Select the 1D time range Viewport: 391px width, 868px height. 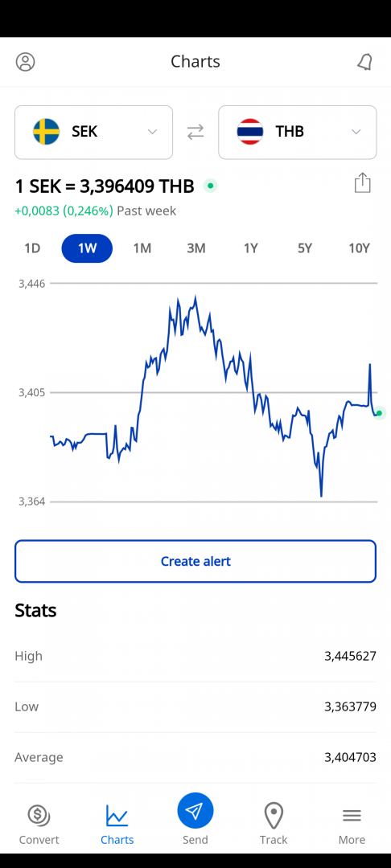33,248
